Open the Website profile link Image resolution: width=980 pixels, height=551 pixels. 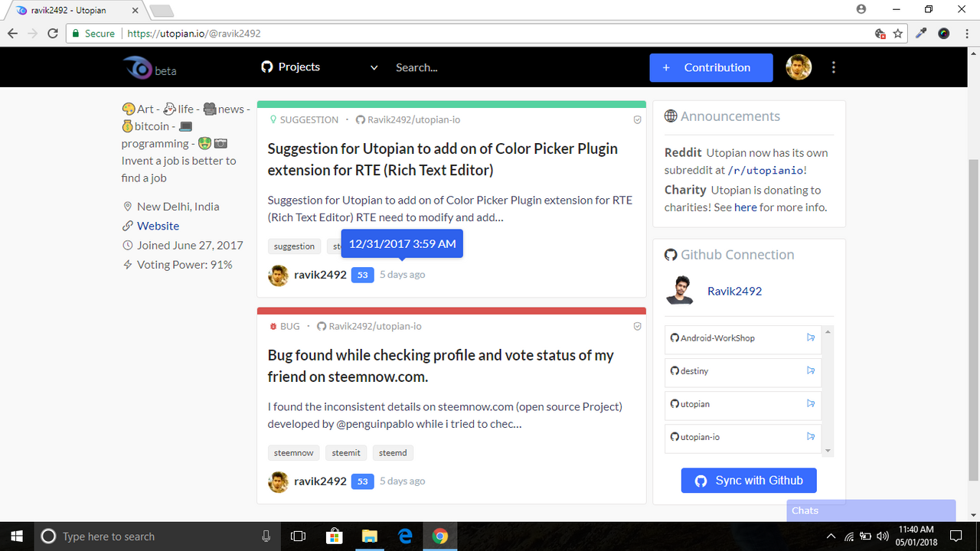158,226
